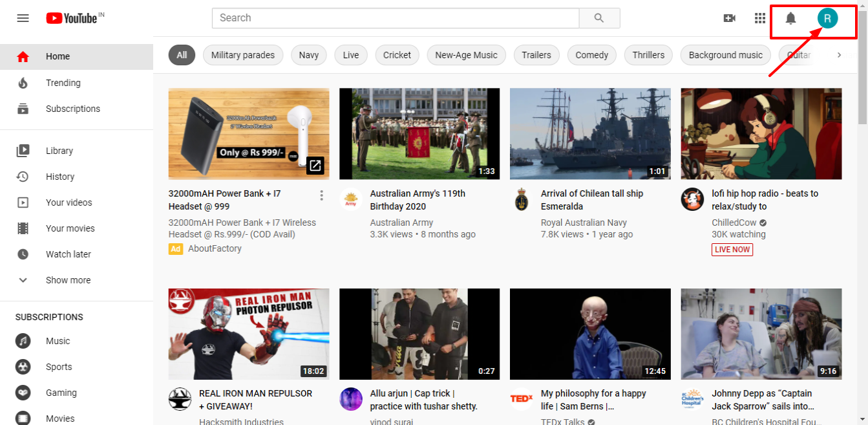Viewport: 868px width, 425px height.
Task: Click the ad external link icon
Action: pos(315,166)
